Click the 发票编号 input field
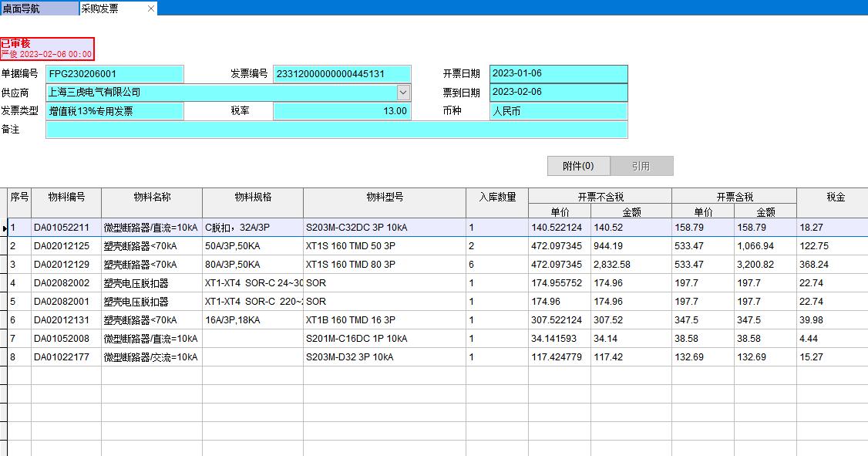868x456 pixels. click(341, 74)
